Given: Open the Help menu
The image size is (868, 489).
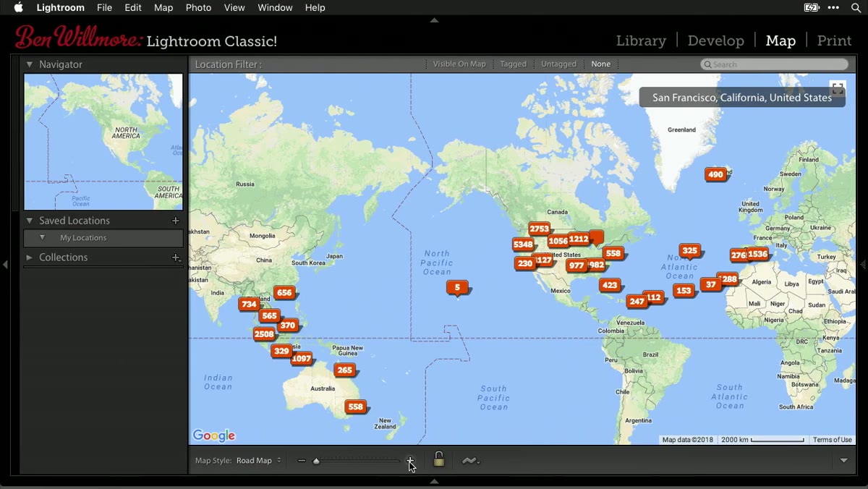Looking at the screenshot, I should (315, 7).
